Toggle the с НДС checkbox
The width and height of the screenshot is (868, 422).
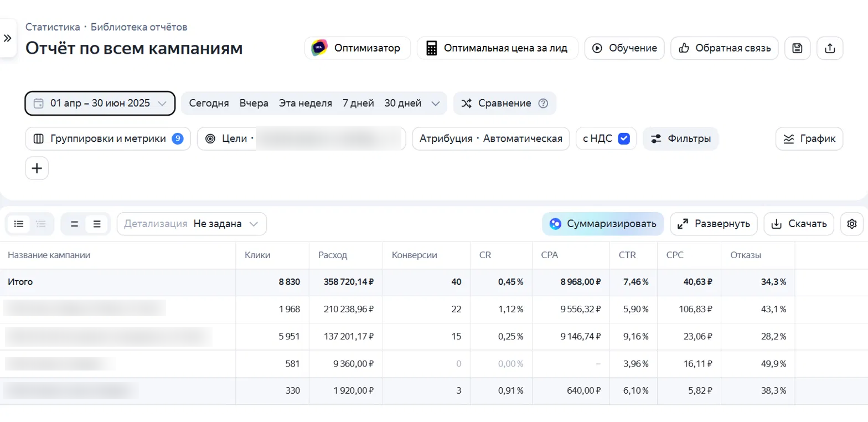click(x=624, y=139)
